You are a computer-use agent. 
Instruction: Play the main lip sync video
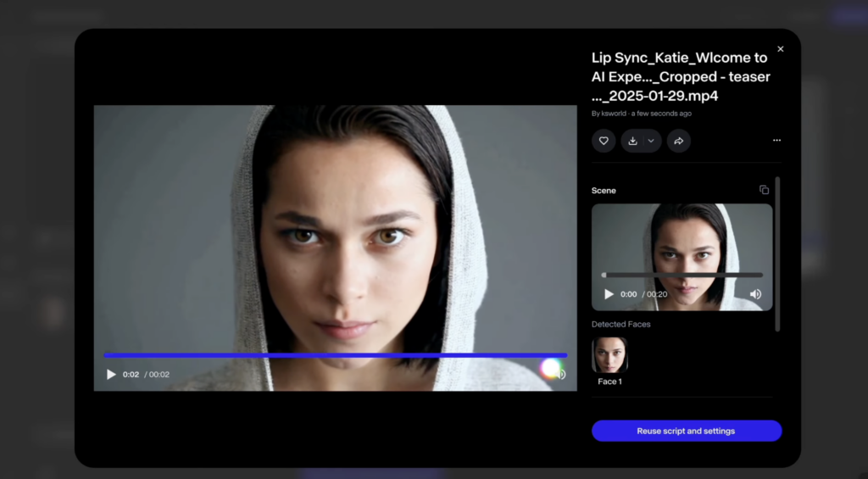pos(111,374)
